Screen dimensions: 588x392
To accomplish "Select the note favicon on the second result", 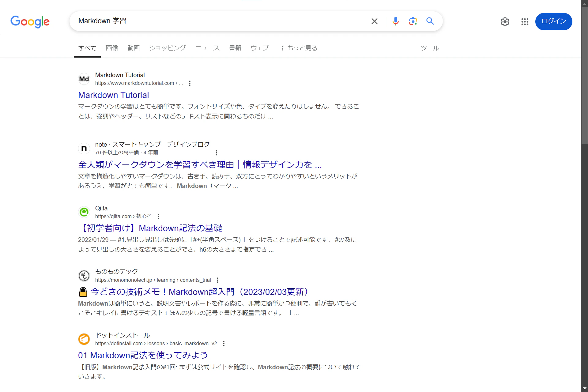I will click(x=84, y=148).
